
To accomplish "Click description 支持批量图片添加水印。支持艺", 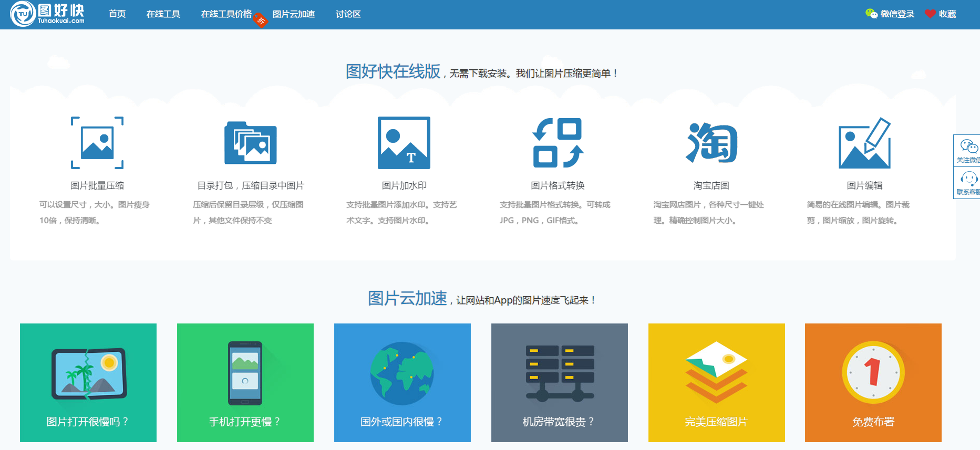I will [401, 205].
